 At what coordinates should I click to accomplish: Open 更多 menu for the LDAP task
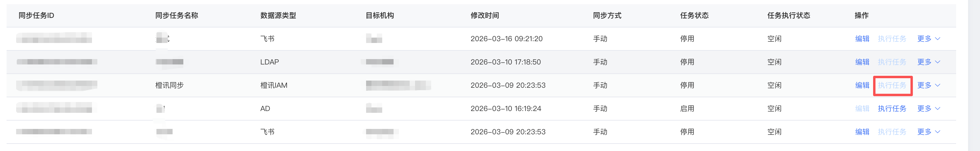928,62
